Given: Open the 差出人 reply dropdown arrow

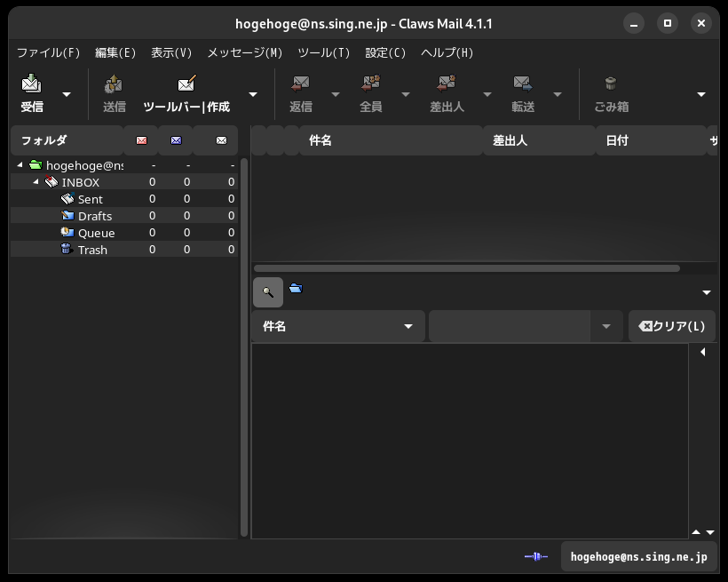Looking at the screenshot, I should (x=487, y=94).
